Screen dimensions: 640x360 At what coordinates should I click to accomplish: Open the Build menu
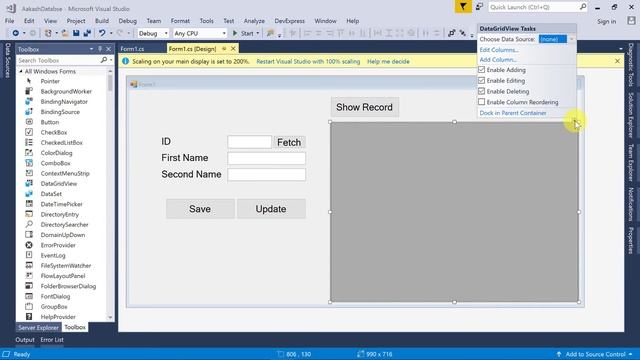pyautogui.click(x=102, y=21)
